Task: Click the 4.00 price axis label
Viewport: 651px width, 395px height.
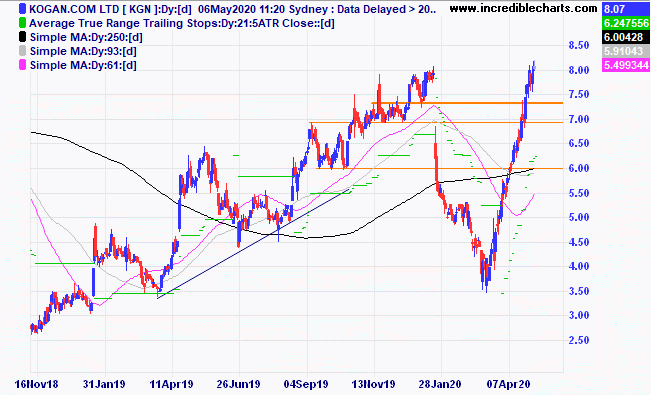Action: click(x=579, y=266)
